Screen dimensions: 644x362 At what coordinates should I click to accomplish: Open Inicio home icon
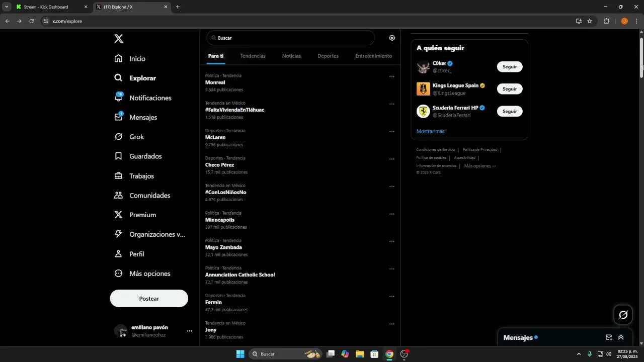point(118,58)
